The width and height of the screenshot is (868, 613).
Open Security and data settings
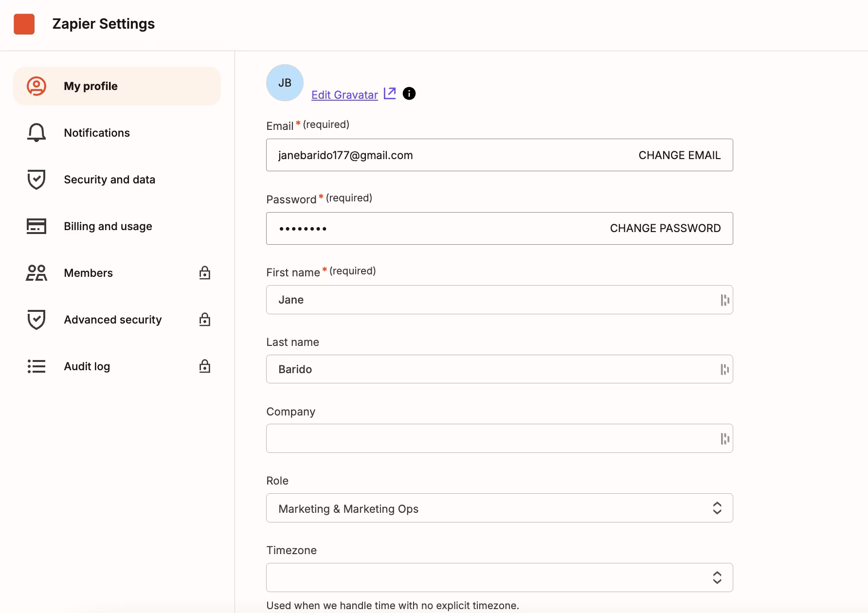tap(117, 180)
